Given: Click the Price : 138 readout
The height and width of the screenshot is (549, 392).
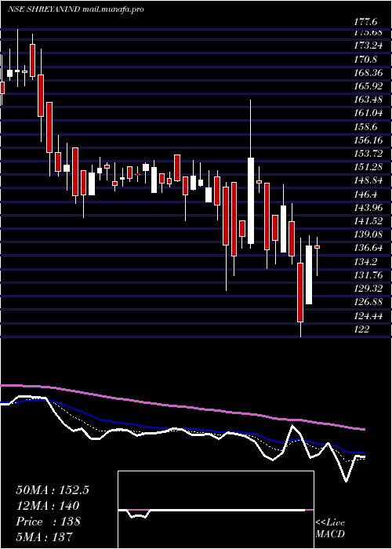Looking at the screenshot, I should pyautogui.click(x=49, y=522).
